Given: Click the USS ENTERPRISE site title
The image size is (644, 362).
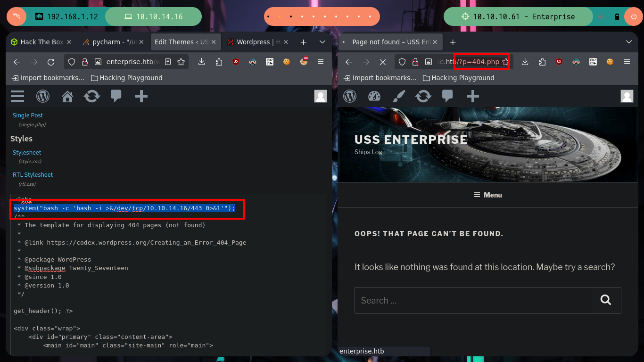Looking at the screenshot, I should [x=411, y=140].
